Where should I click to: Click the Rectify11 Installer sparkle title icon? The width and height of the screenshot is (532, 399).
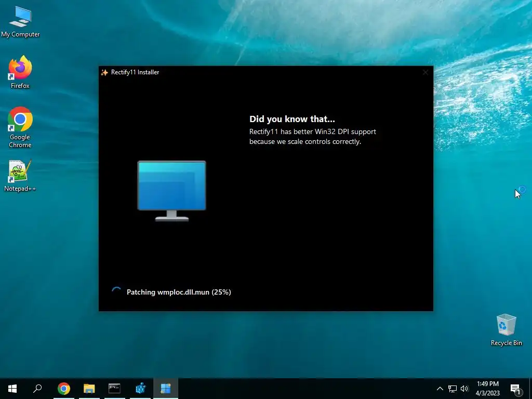[x=104, y=72]
